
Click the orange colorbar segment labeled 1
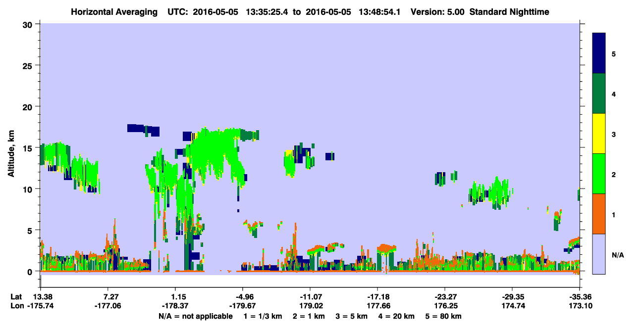pyautogui.click(x=599, y=214)
